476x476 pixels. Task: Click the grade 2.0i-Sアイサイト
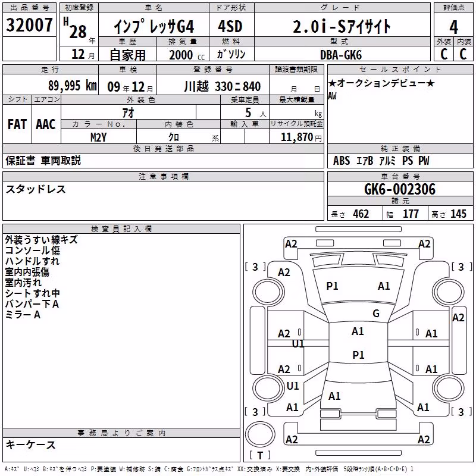[x=342, y=26]
